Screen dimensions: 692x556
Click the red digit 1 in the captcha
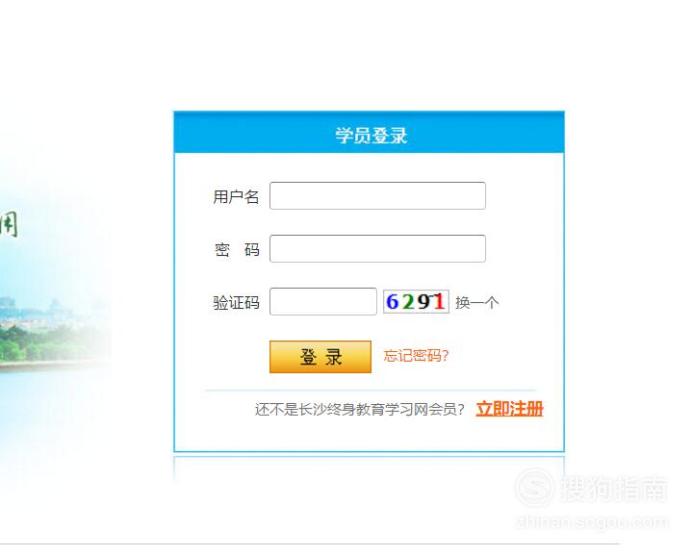click(x=439, y=302)
